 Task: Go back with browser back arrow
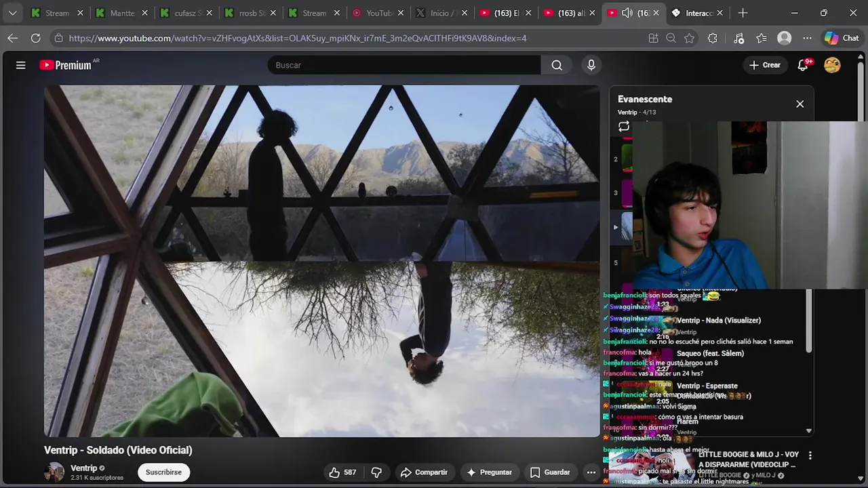click(x=13, y=38)
